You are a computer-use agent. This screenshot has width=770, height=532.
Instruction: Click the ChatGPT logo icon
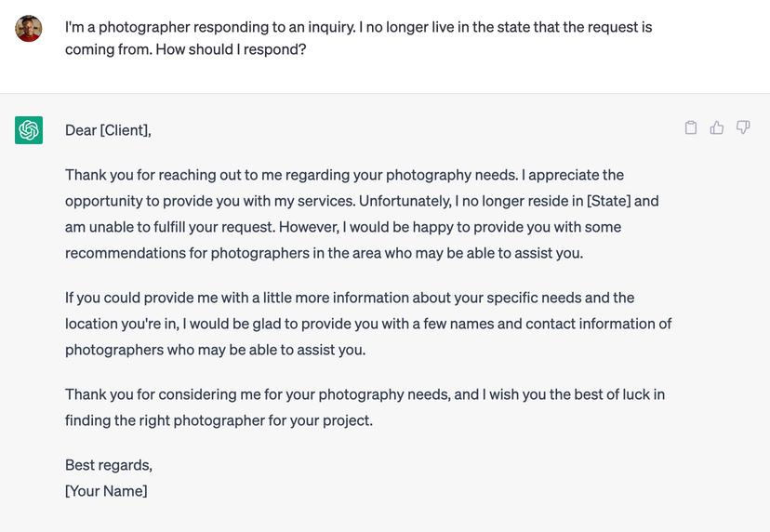pyautogui.click(x=29, y=130)
